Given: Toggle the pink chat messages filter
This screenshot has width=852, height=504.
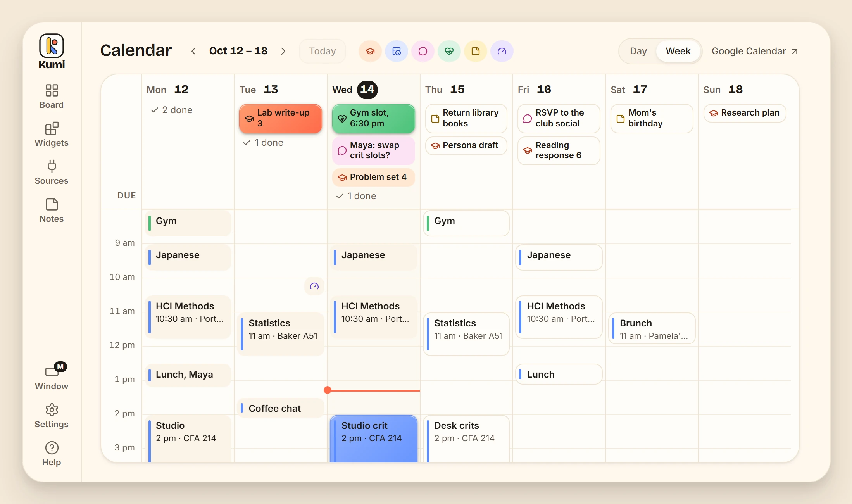Looking at the screenshot, I should pos(423,51).
